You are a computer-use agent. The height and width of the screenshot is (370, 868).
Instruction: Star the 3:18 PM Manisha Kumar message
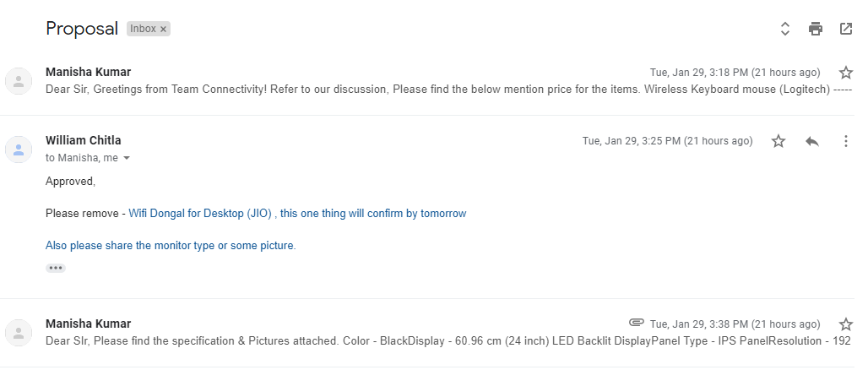click(x=845, y=73)
